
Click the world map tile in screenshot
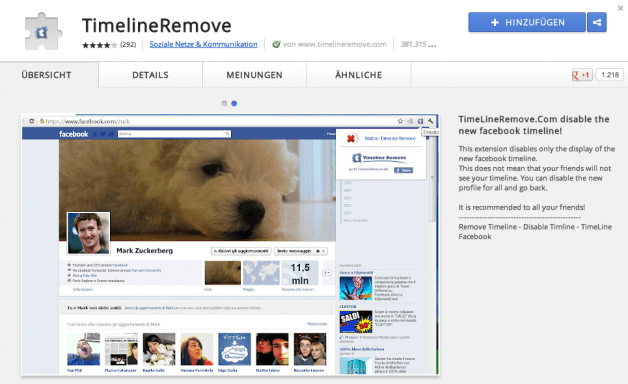(x=261, y=273)
